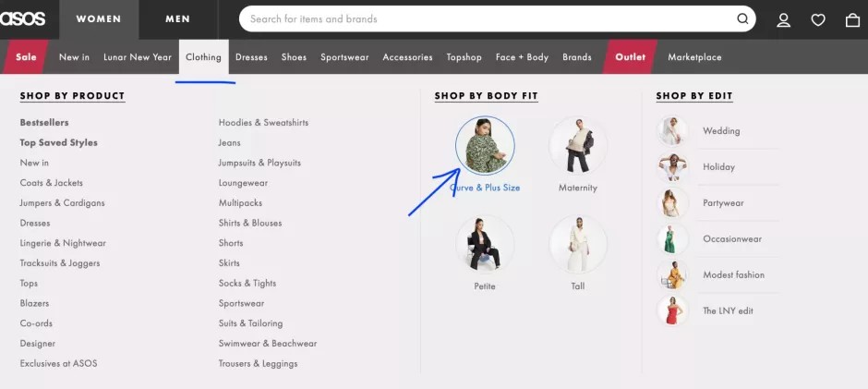Viewport: 868px width, 389px height.
Task: Open Suits & Tailoring link
Action: [x=251, y=323]
